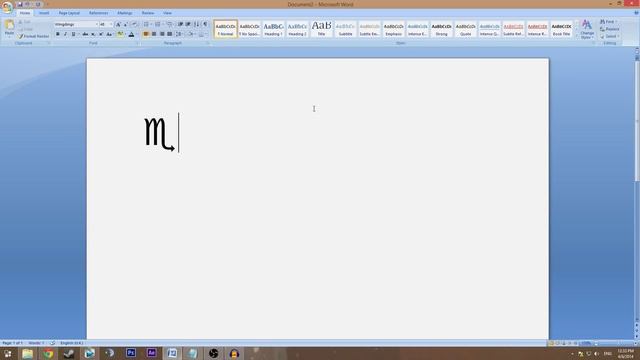Apply the Normal style
640x360 pixels.
(225, 29)
